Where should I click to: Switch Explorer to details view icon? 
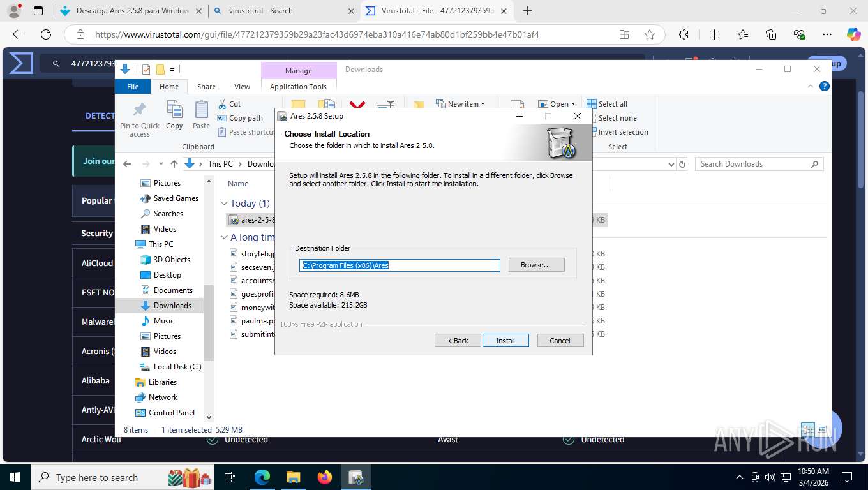click(808, 430)
